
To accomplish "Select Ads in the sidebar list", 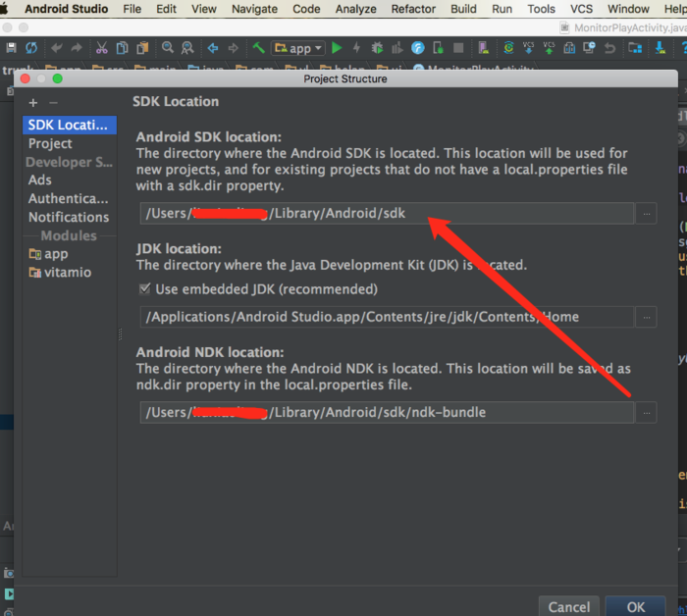I will tap(40, 180).
